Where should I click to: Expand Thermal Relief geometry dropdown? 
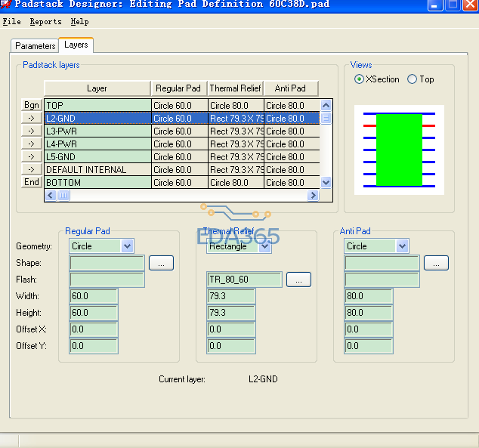pos(264,246)
